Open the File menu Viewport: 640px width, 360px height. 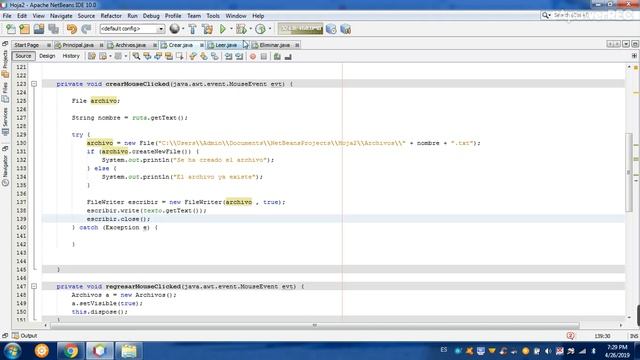coord(7,16)
